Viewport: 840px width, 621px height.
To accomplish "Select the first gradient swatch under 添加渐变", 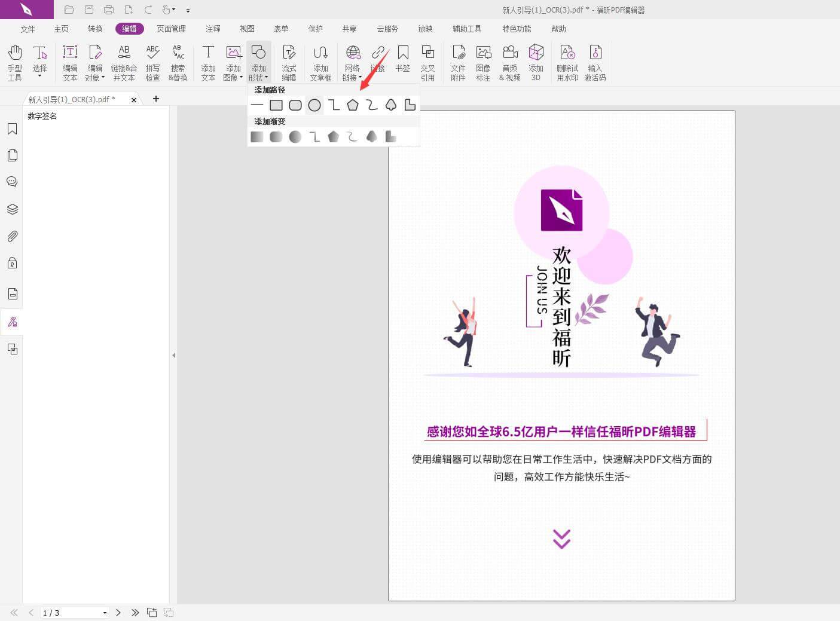I will tap(256, 136).
